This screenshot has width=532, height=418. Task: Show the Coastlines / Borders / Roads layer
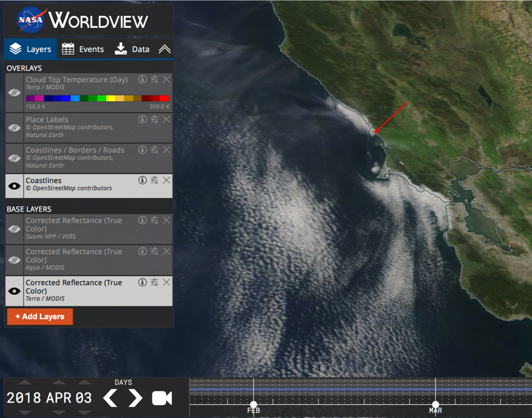pos(14,158)
